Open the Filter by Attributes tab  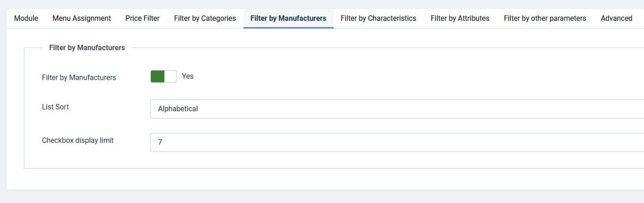tap(460, 19)
